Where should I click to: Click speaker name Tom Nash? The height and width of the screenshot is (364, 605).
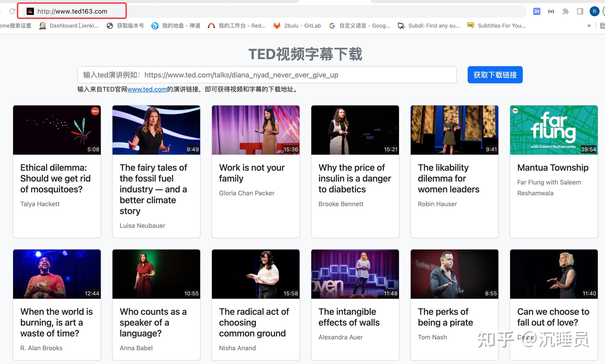[432, 337]
